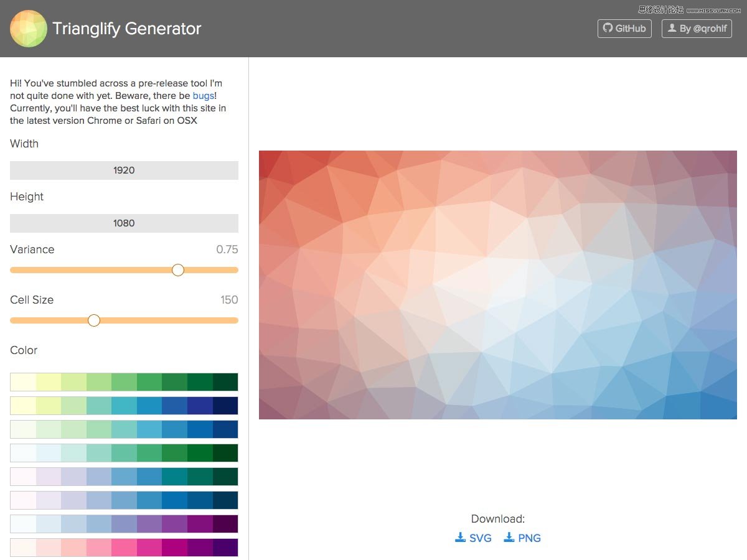Click the Cell Size slider handle
Image resolution: width=747 pixels, height=560 pixels.
[94, 320]
